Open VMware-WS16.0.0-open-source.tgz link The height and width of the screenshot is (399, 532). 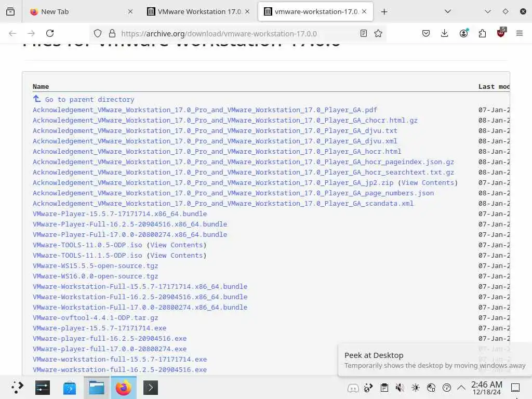pyautogui.click(x=96, y=276)
